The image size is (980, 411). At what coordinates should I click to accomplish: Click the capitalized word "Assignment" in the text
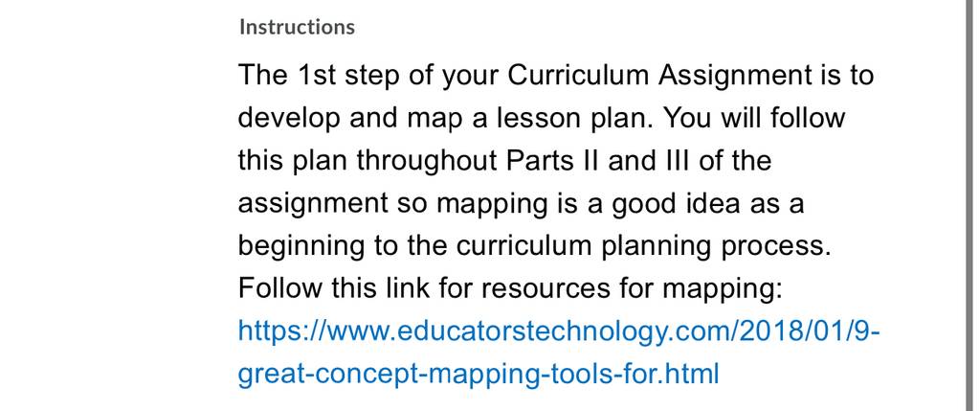732,77
